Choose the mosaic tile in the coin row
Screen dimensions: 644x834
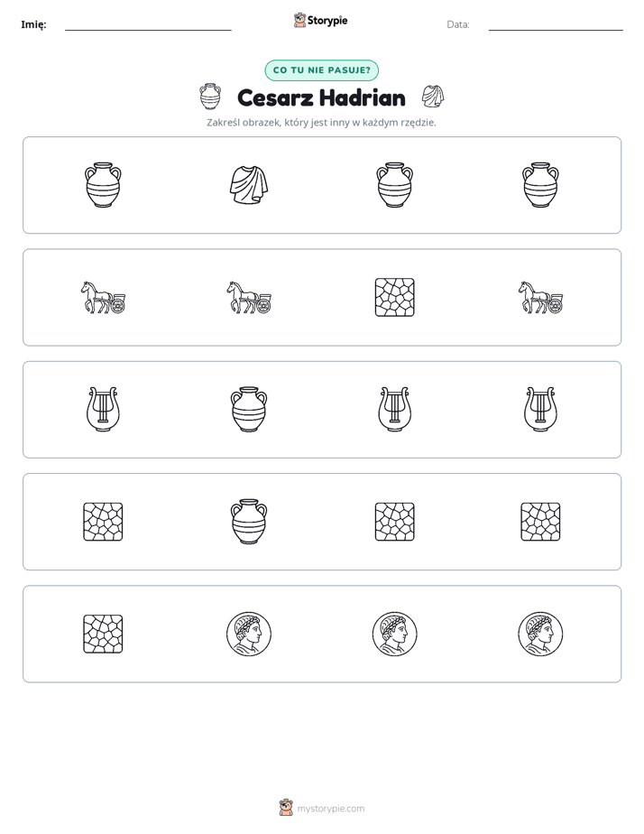point(103,634)
